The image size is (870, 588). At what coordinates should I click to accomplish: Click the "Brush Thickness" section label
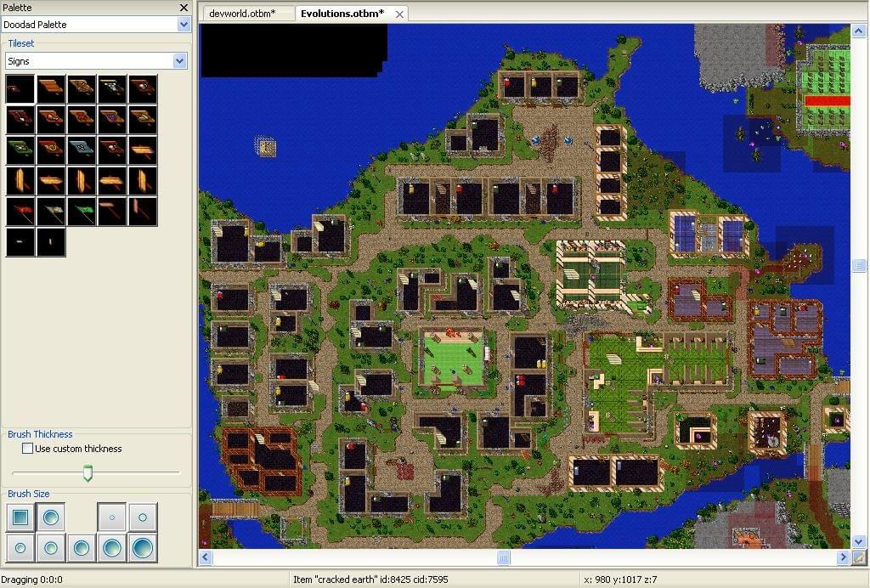pyautogui.click(x=40, y=434)
